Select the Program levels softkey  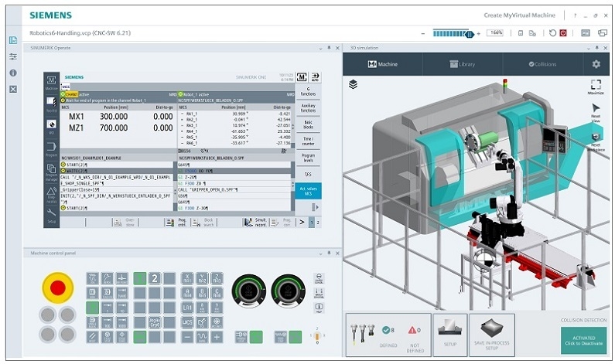pyautogui.click(x=309, y=158)
